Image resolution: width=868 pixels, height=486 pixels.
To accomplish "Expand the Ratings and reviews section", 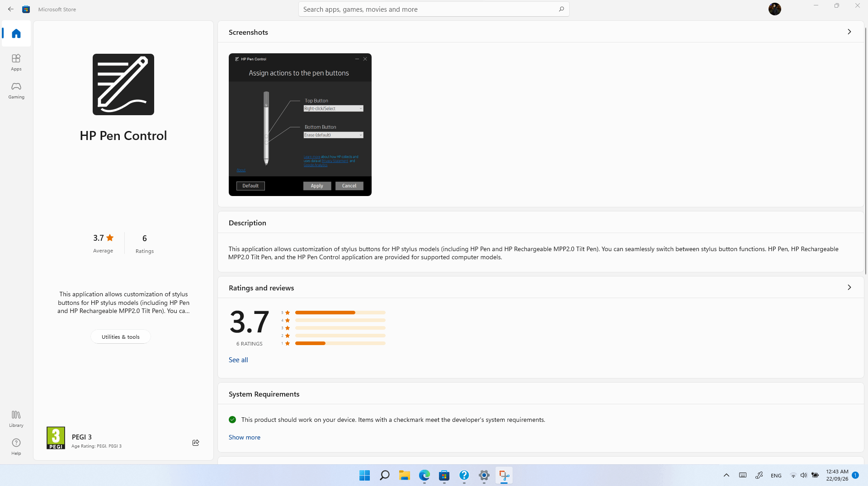I will tap(849, 287).
